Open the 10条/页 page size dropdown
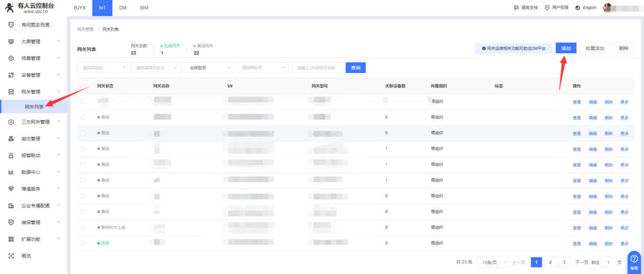The image size is (644, 274). point(492,262)
